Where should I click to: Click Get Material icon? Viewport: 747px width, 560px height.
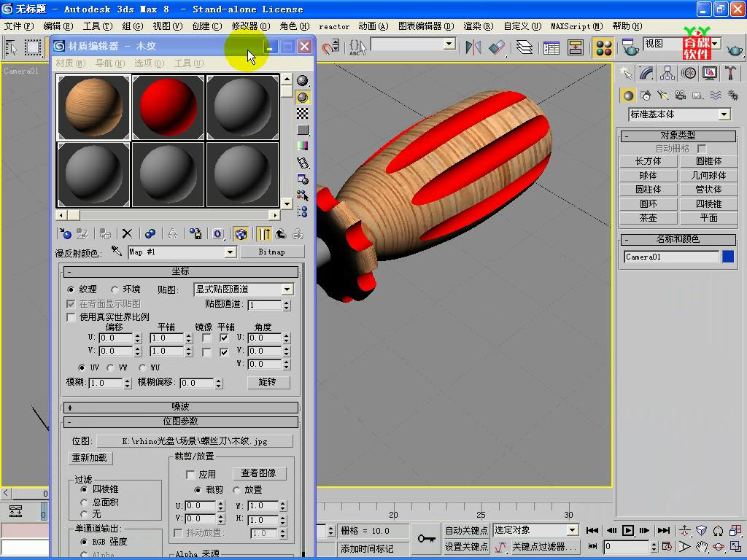65,234
